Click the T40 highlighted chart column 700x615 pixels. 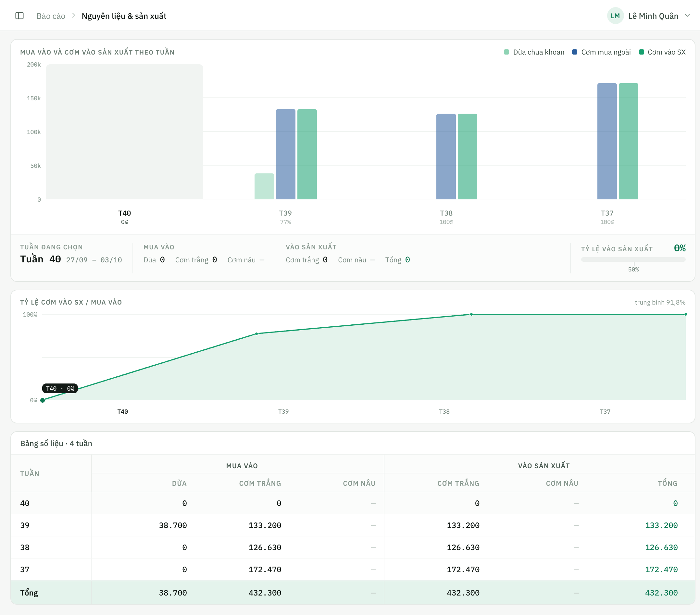[x=125, y=132]
